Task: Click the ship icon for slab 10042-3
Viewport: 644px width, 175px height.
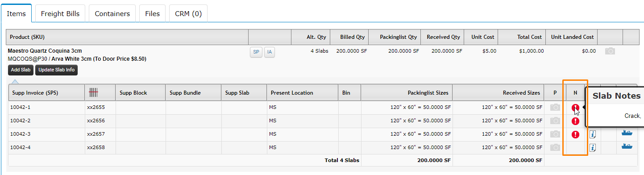Action: [627, 133]
